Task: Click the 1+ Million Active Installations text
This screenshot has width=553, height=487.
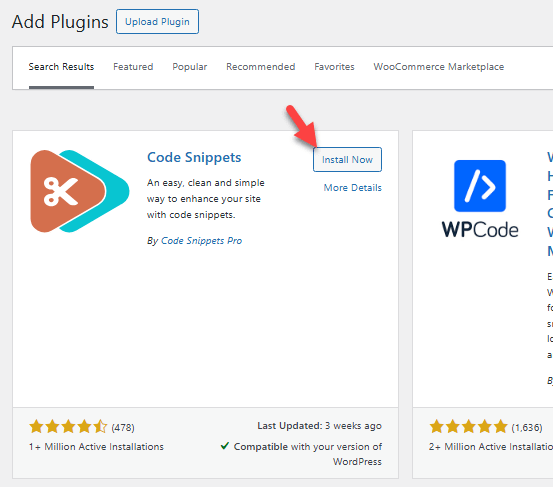Action: click(x=96, y=446)
